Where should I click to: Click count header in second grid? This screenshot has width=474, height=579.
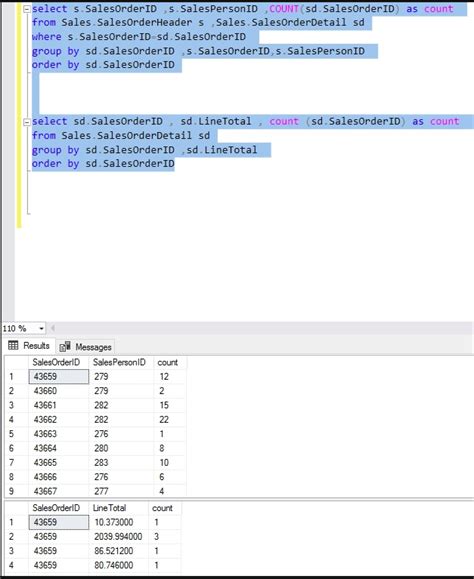pyautogui.click(x=165, y=508)
